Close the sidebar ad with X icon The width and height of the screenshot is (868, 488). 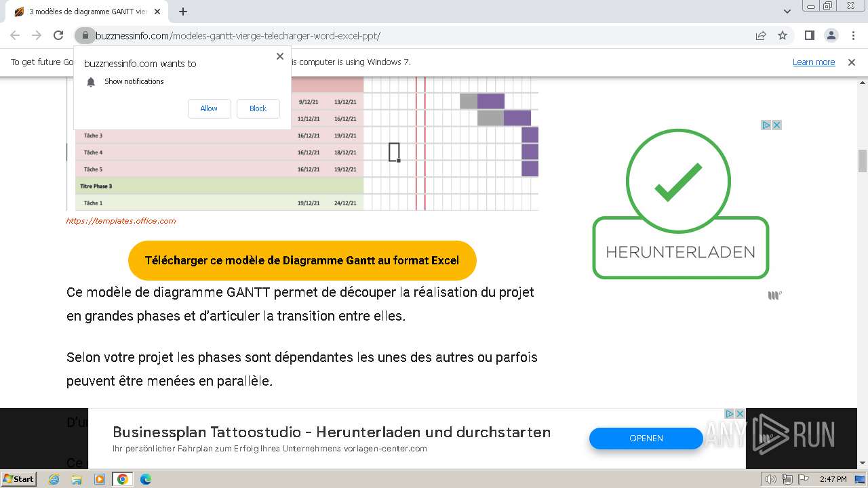pos(777,125)
